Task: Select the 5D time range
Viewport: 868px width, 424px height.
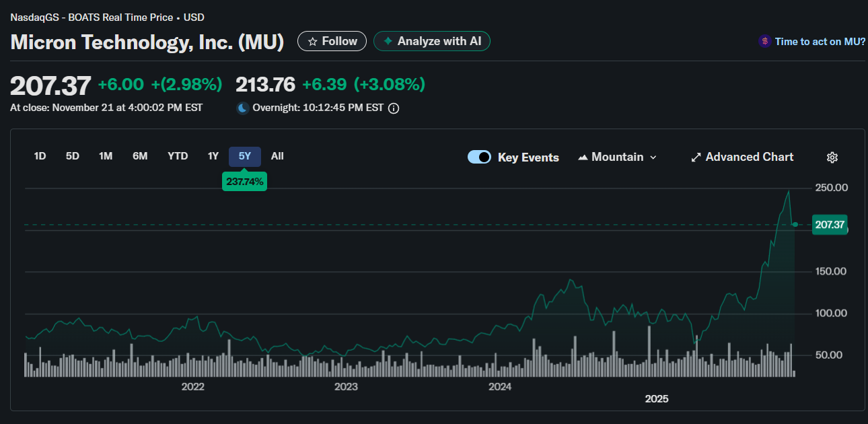Action: pyautogui.click(x=73, y=156)
